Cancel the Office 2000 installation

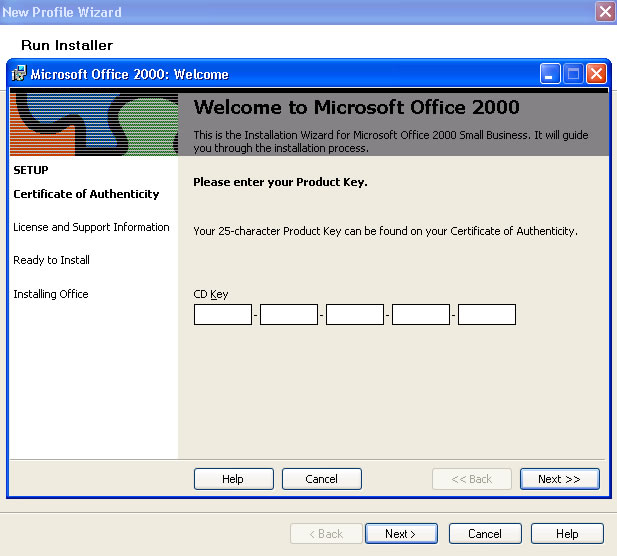322,479
